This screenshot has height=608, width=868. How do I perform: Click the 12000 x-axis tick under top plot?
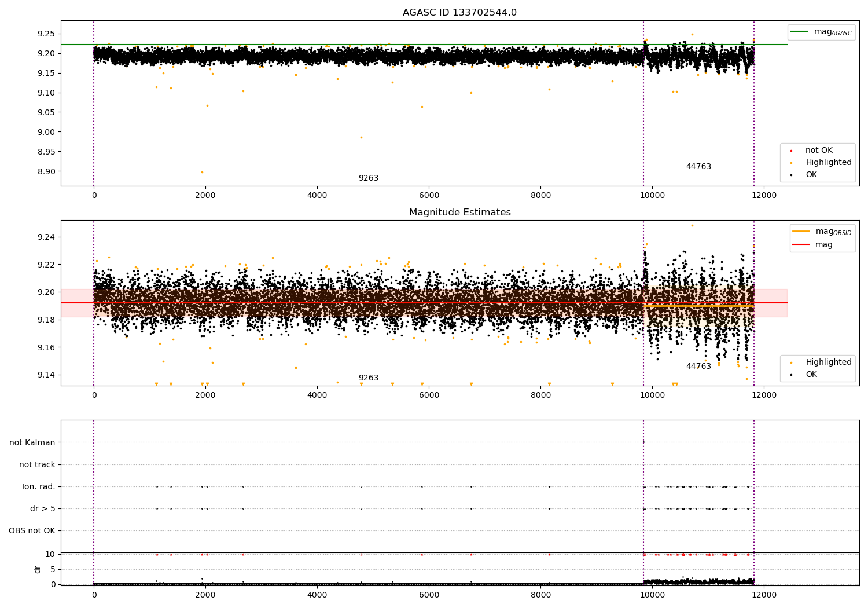[x=764, y=196]
